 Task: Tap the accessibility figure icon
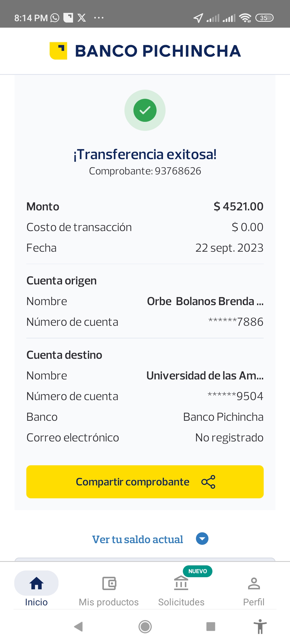pyautogui.click(x=260, y=627)
